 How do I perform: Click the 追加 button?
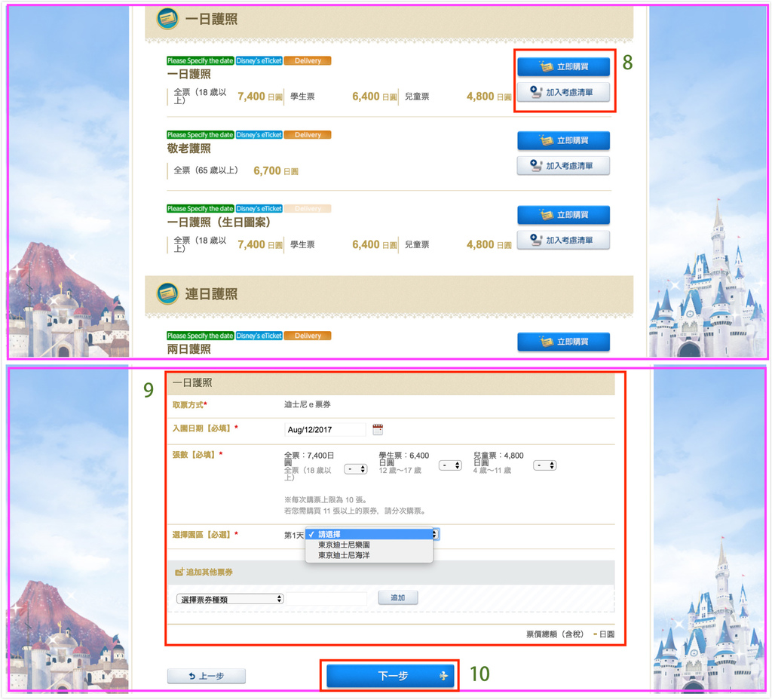coord(398,597)
